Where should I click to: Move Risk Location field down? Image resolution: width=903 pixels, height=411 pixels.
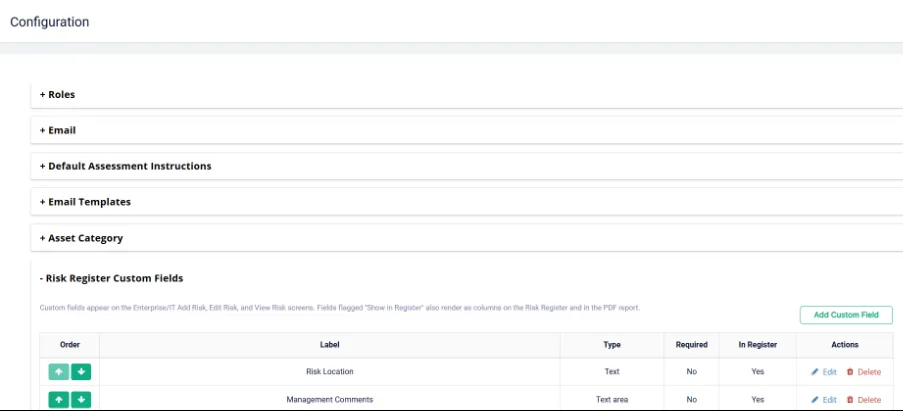coord(81,372)
